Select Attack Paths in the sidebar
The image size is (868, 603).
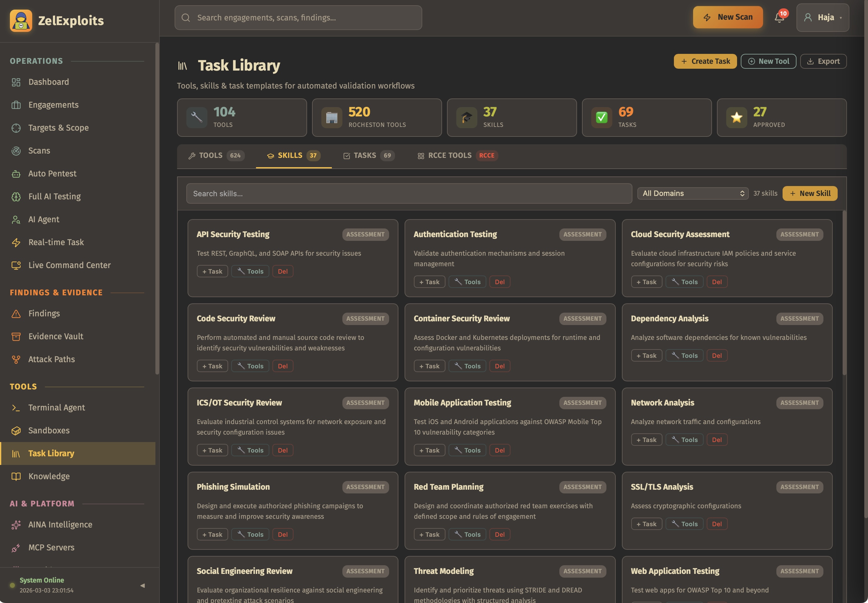coord(52,359)
